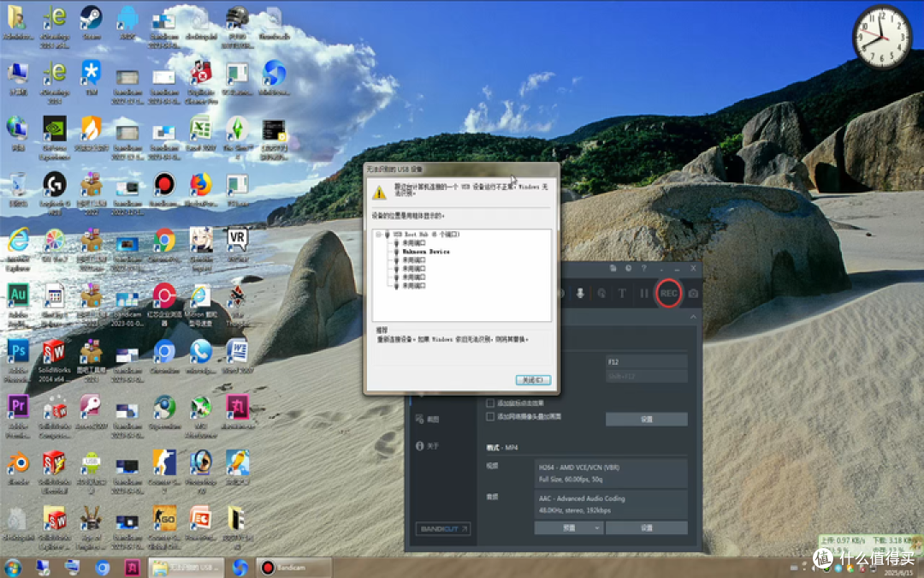Open the 关于 About tab in Bandicam
Viewport: 924px width, 578px height.
[x=428, y=446]
